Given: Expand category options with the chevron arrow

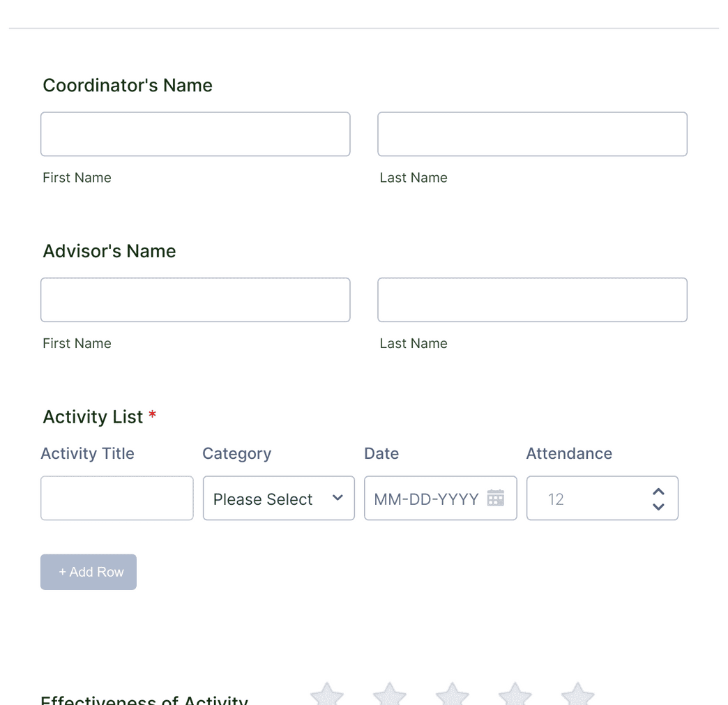Looking at the screenshot, I should coord(338,498).
